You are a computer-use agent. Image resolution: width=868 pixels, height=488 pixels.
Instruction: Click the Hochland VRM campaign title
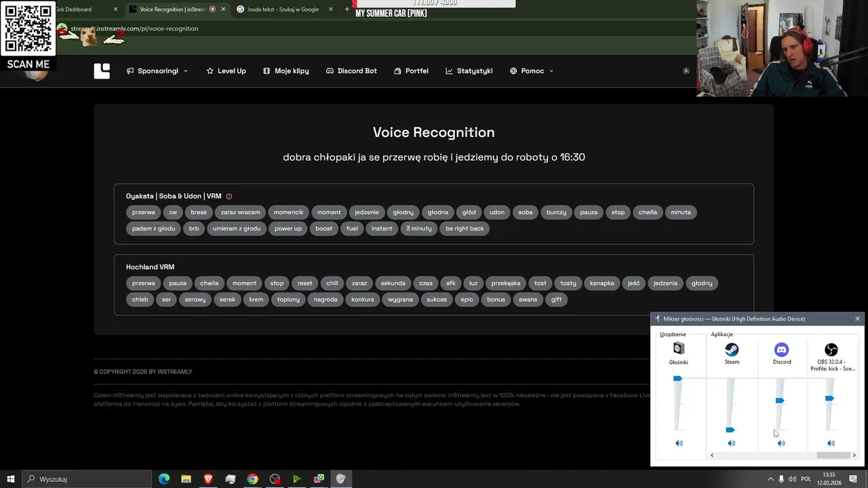tap(150, 267)
